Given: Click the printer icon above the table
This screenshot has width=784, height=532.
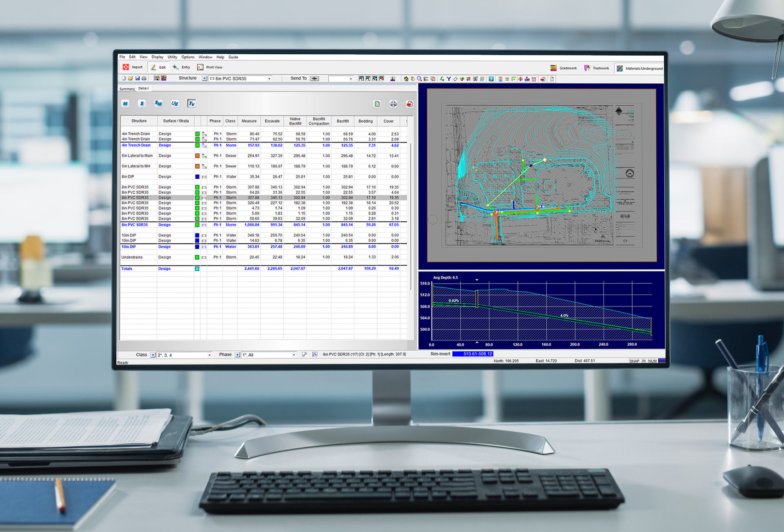Looking at the screenshot, I should [x=393, y=104].
